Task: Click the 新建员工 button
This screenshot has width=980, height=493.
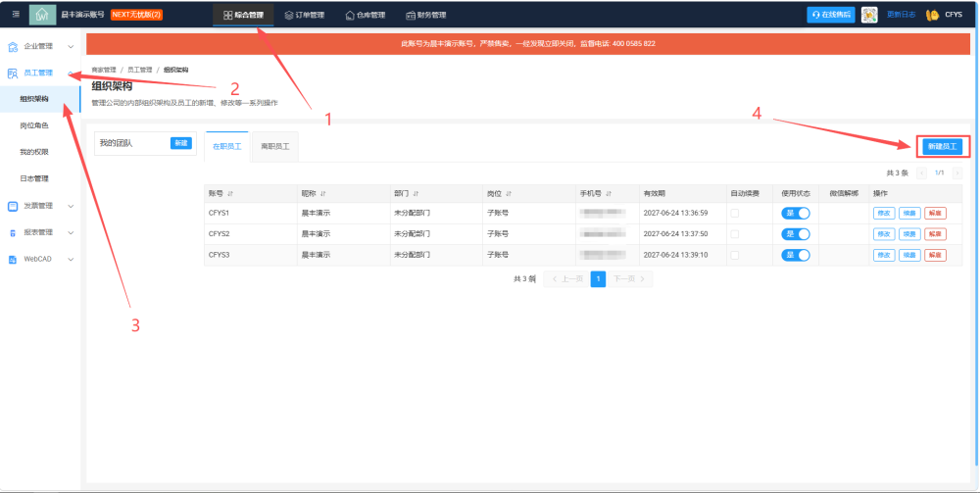Action: (x=943, y=147)
